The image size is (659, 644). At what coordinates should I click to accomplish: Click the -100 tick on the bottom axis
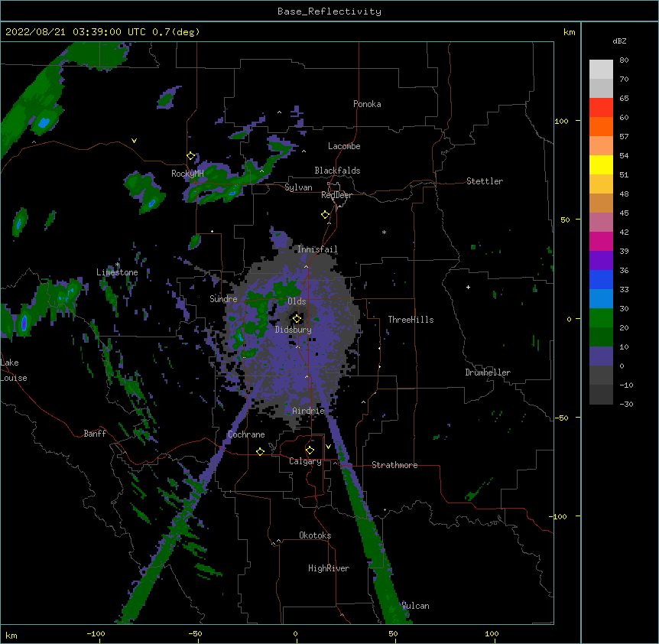click(x=96, y=634)
